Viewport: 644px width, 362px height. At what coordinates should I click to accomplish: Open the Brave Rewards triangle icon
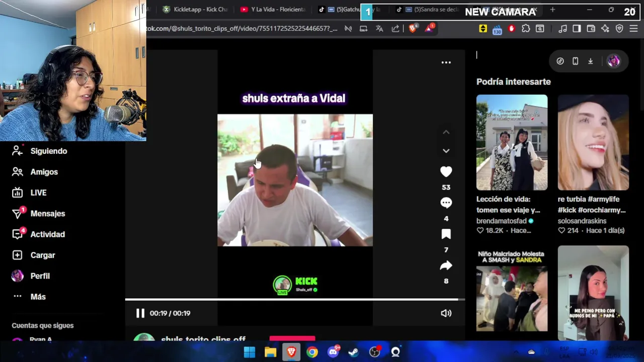tap(429, 28)
